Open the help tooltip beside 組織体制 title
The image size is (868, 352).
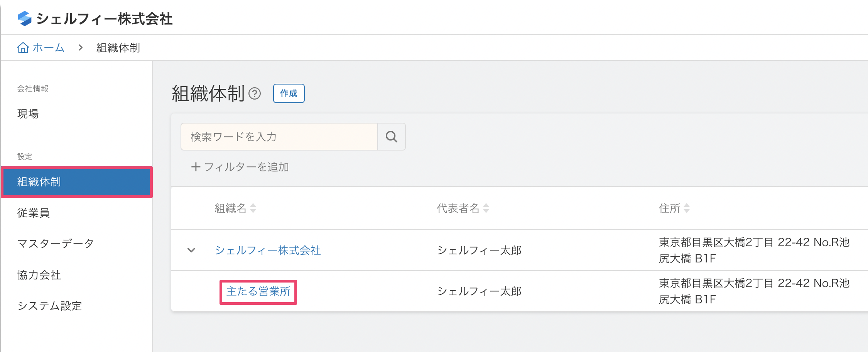pyautogui.click(x=255, y=93)
